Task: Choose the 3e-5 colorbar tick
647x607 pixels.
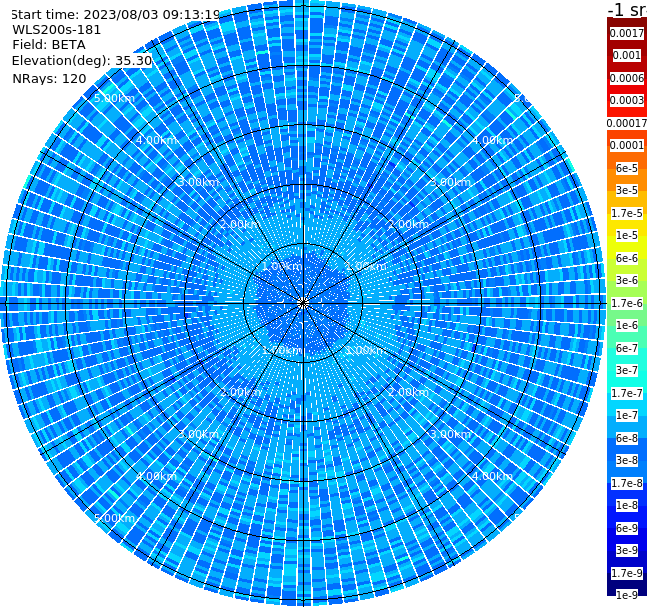Action: coord(627,190)
